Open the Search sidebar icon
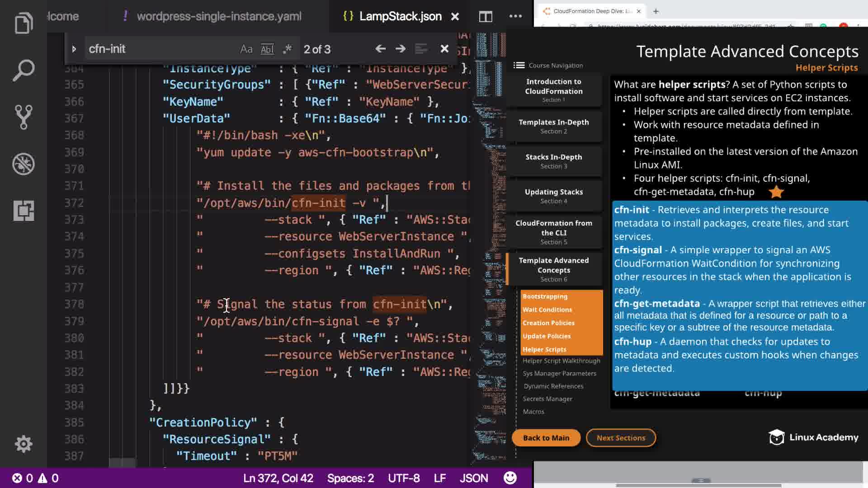This screenshot has height=488, width=868. [24, 70]
